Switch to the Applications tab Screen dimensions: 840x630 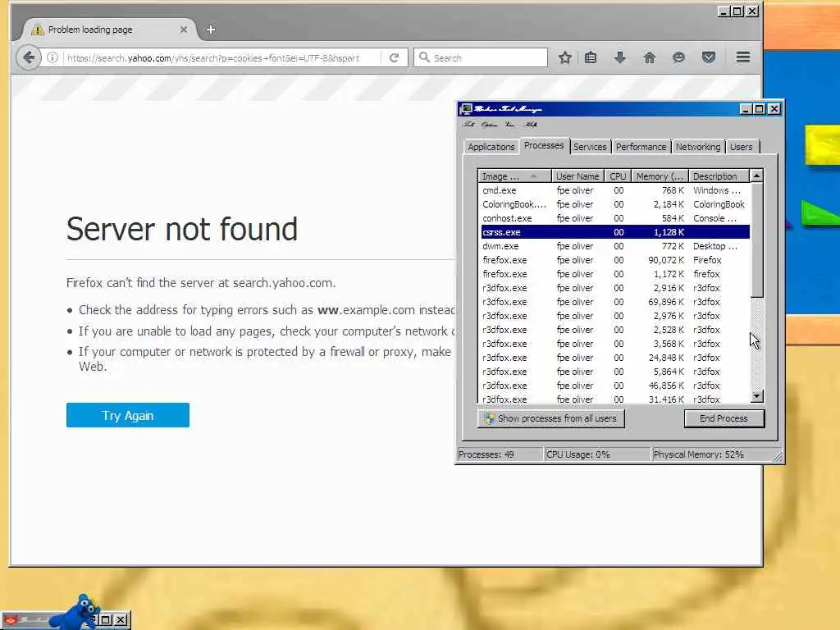pos(491,147)
